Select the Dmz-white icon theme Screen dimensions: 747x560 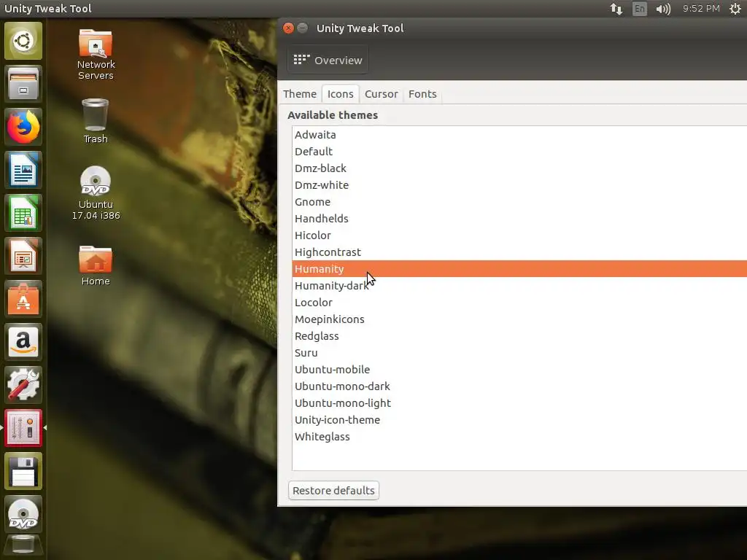click(519, 184)
